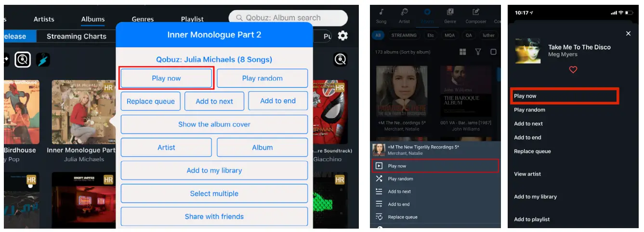Screen dimensions: 644x232
Task: Click the Add to end list icon
Action: 379,204
